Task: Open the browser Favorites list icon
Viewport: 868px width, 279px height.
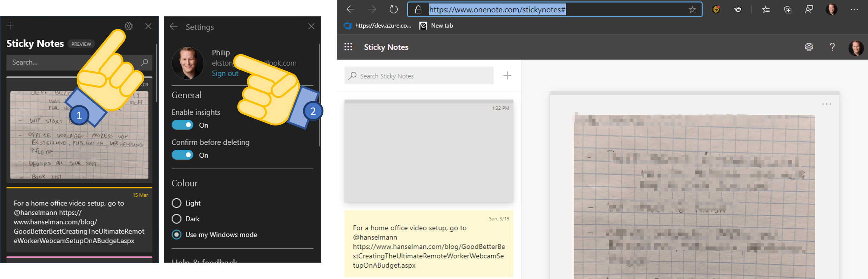Action: [766, 9]
